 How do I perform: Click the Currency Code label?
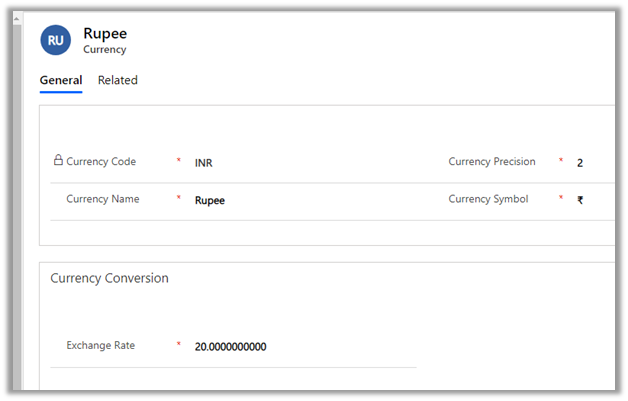tap(101, 162)
